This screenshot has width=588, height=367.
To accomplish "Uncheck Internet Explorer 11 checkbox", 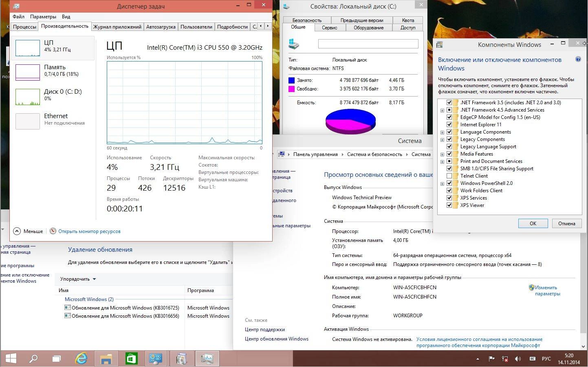I will [x=449, y=125].
